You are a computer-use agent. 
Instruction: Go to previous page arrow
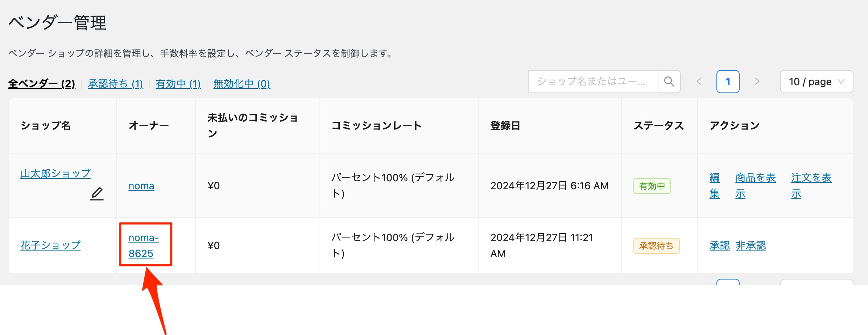point(699,82)
